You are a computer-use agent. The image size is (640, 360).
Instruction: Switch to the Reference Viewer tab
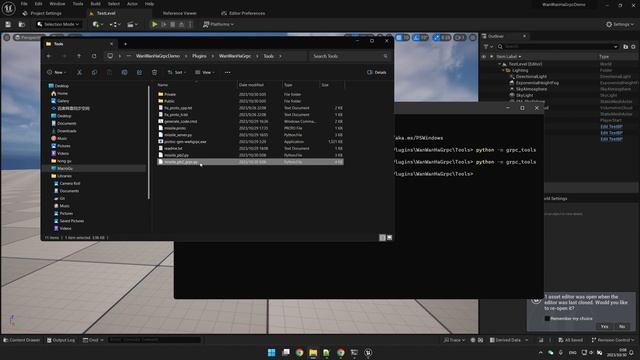pyautogui.click(x=179, y=13)
